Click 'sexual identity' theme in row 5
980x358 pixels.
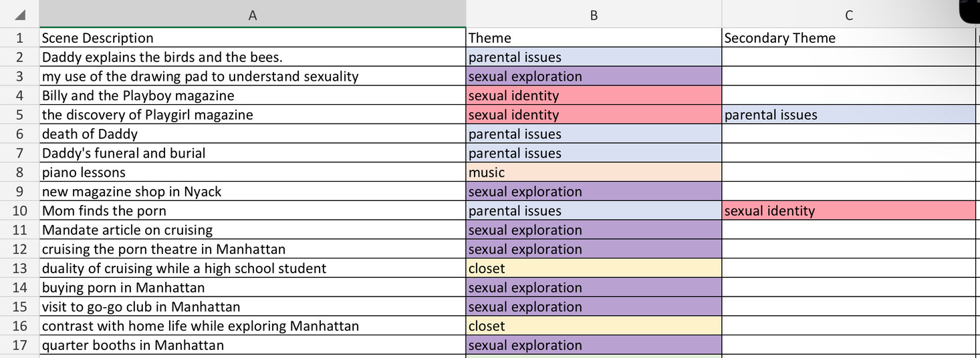pos(594,115)
